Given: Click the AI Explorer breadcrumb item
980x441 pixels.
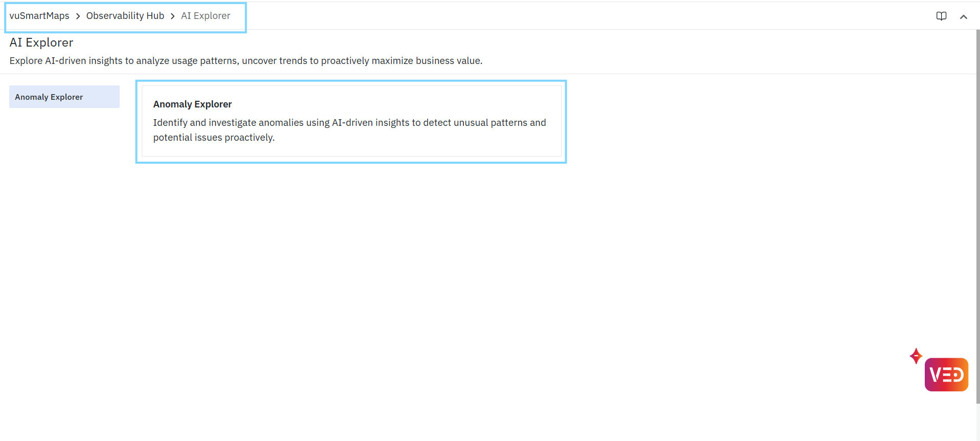Looking at the screenshot, I should [x=206, y=16].
